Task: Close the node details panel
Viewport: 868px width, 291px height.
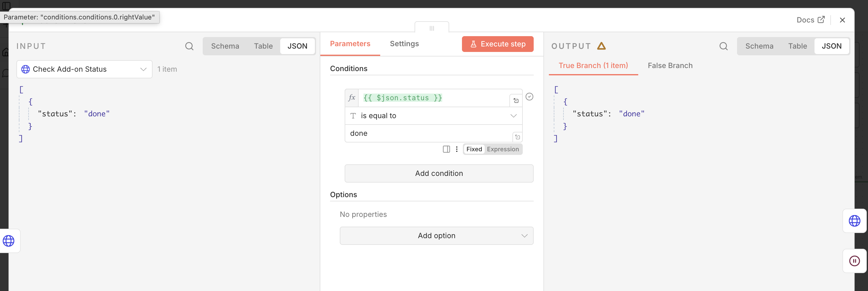Action: pyautogui.click(x=842, y=20)
